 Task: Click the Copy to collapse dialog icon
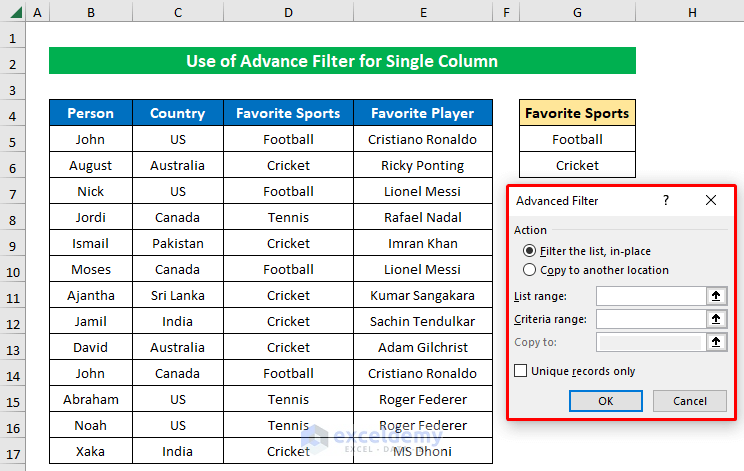coord(716,342)
